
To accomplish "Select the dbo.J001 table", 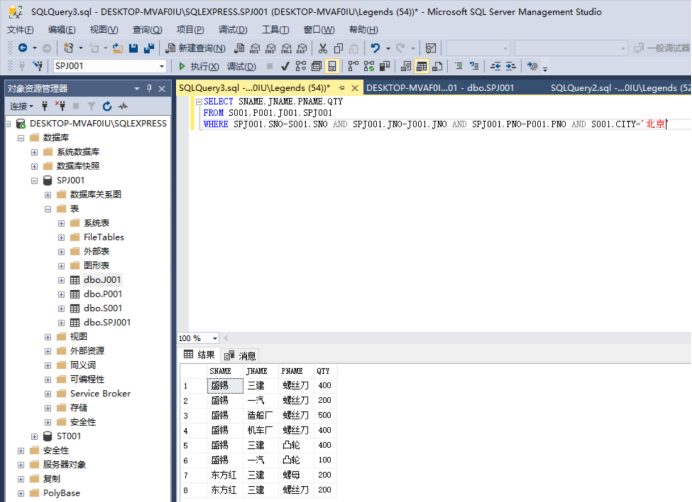I will point(102,280).
